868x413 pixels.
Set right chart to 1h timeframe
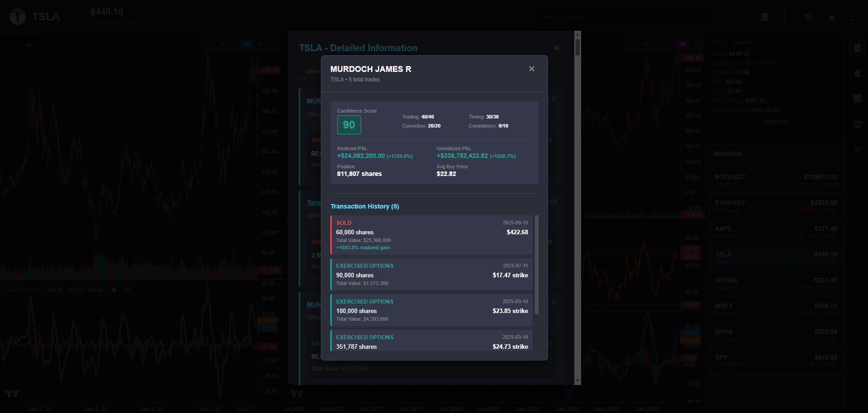click(x=658, y=44)
